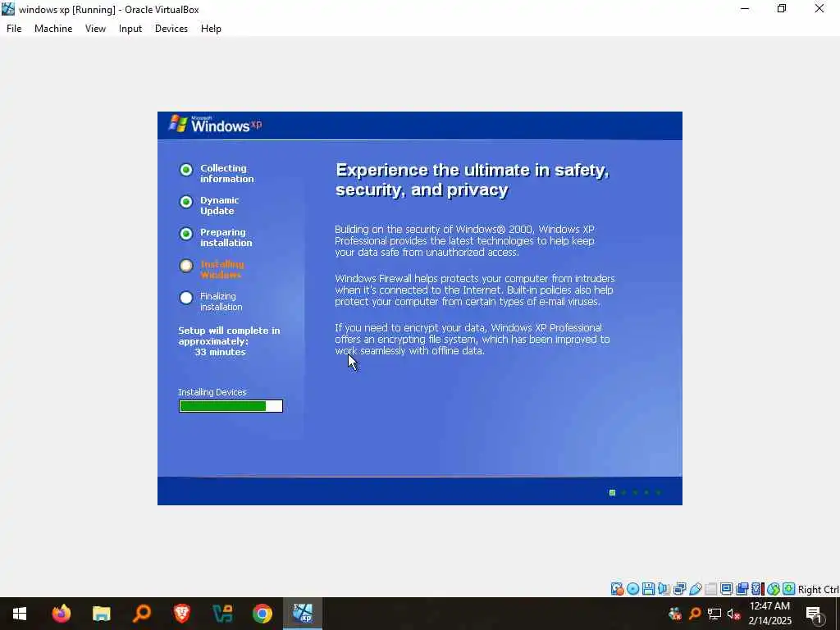
Task: Launch Brave browser from the taskbar
Action: point(181,614)
